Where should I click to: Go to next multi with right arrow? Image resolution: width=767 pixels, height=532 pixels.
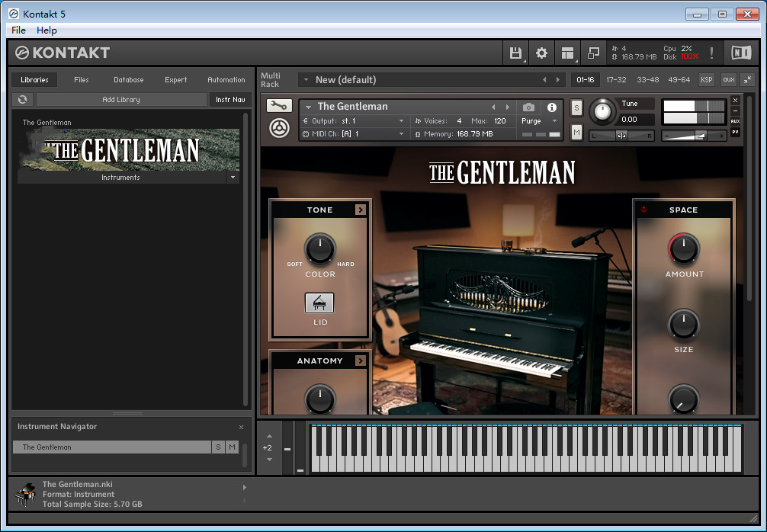coord(557,80)
